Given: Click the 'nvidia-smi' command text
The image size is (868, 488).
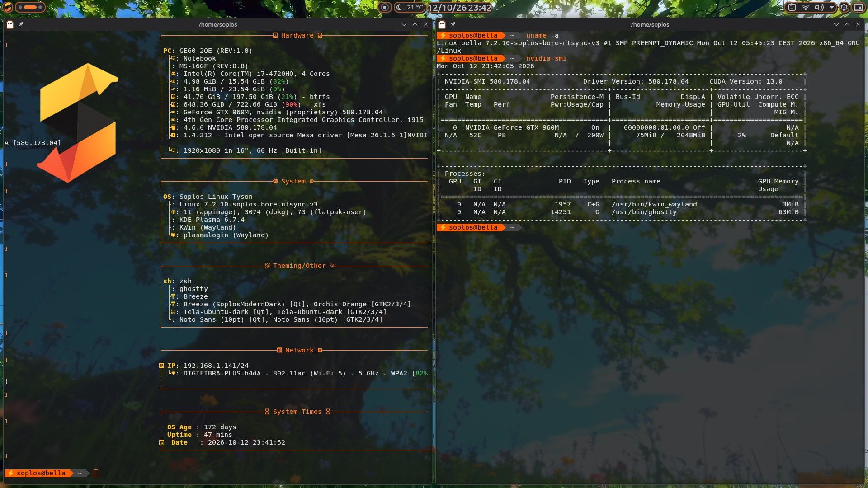Looking at the screenshot, I should coord(546,58).
